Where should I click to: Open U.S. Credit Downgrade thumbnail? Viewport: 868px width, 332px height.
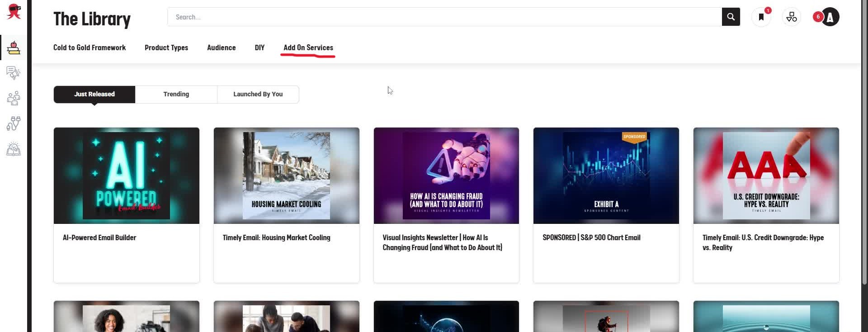tap(766, 175)
